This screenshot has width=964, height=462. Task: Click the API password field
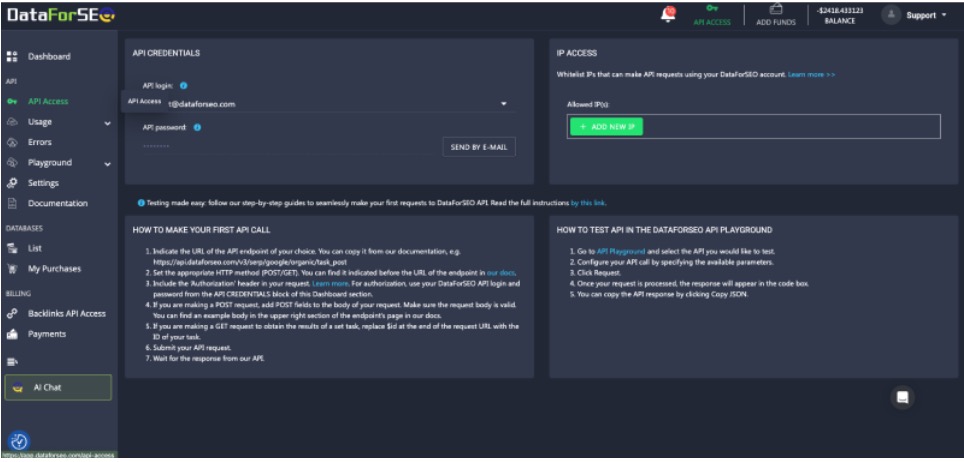[288, 147]
